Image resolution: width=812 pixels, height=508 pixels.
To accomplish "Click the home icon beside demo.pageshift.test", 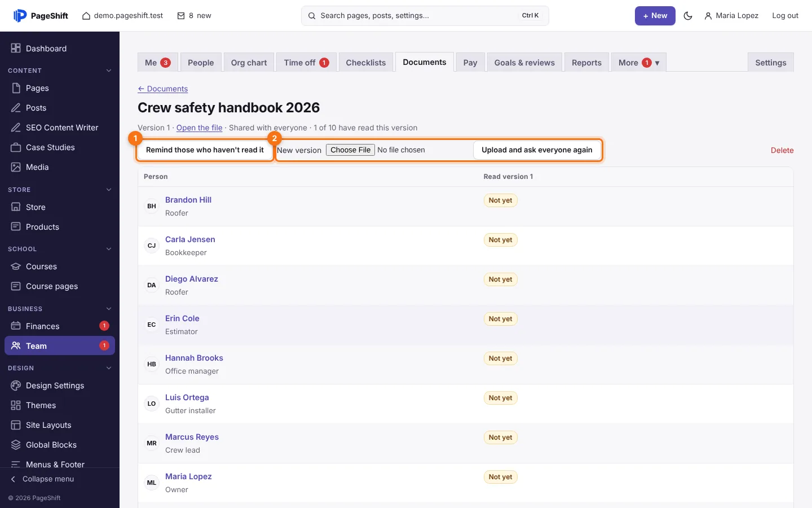I will pos(86,16).
